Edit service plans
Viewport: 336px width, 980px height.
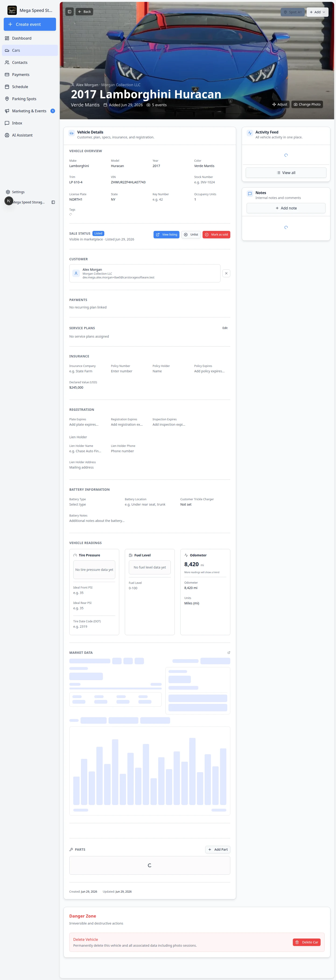[x=225, y=328]
